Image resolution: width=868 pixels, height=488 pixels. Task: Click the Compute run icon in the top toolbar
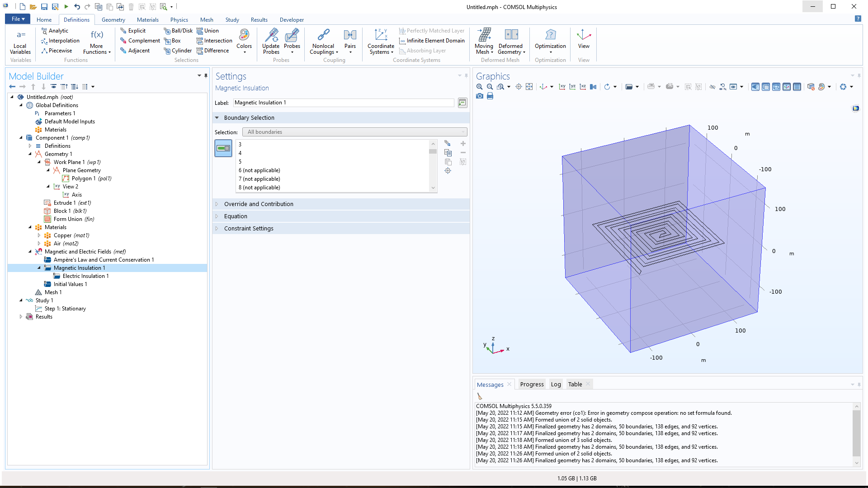click(x=66, y=7)
